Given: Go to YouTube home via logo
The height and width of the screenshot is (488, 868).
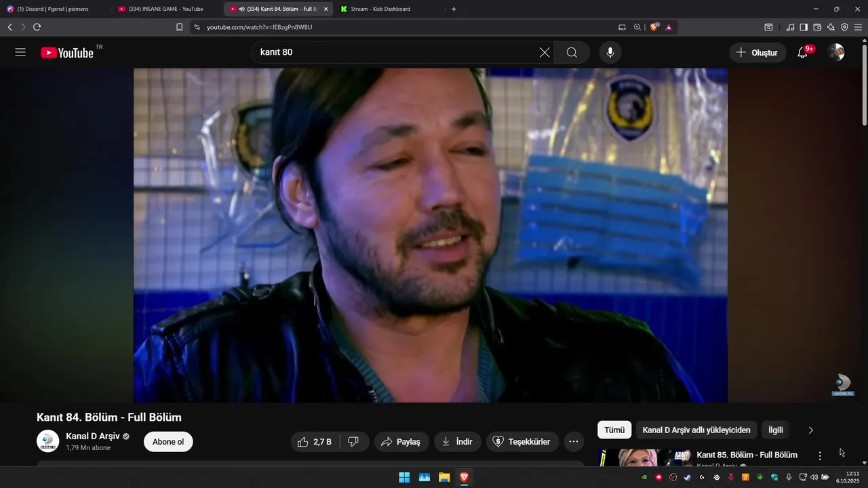Looking at the screenshot, I should (67, 53).
